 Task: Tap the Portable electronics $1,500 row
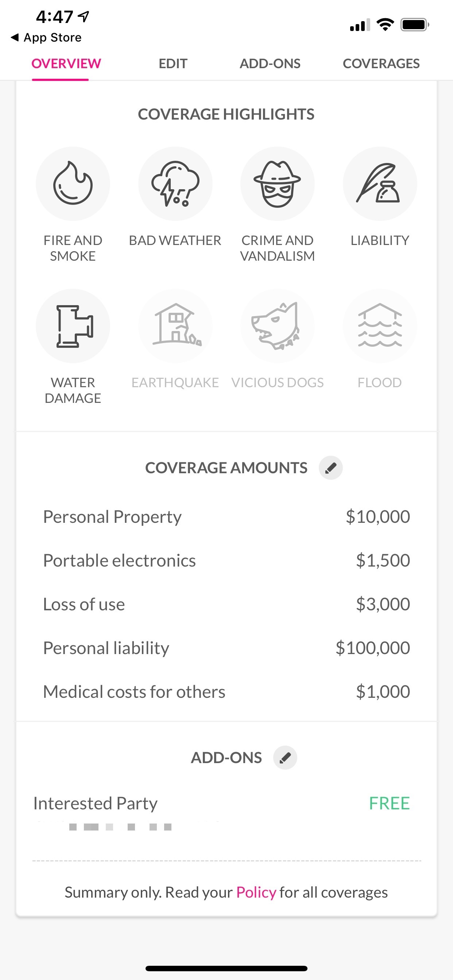pos(226,560)
